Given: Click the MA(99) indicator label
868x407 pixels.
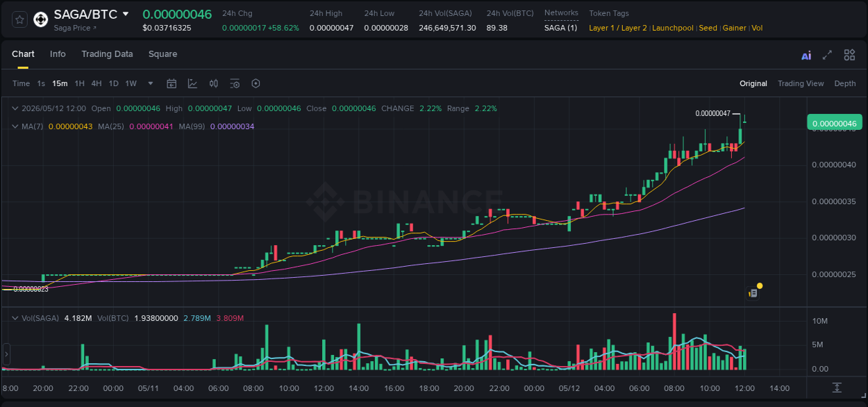Looking at the screenshot, I should (192, 126).
